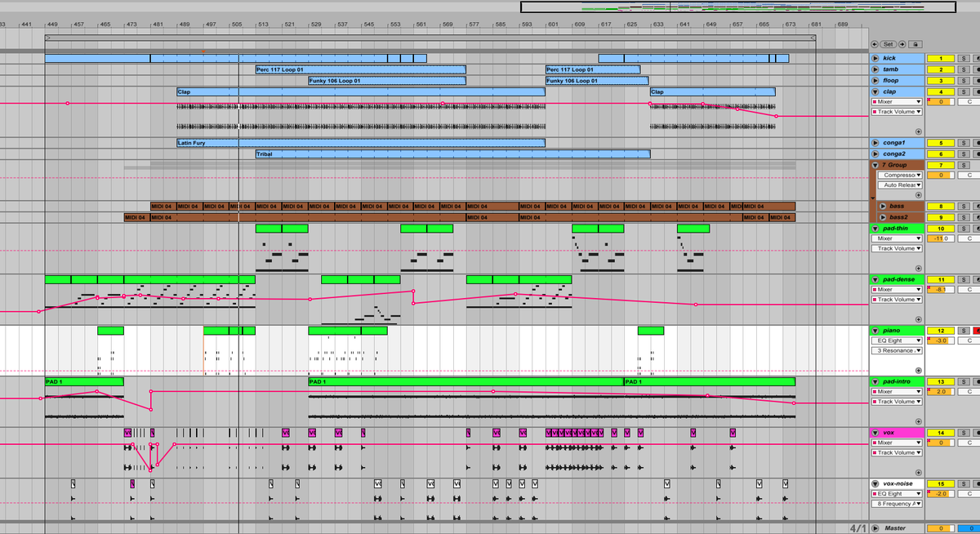Viewport: 980px width, 534px height.
Task: Open vox-noise 8 Frequency parameter chooser
Action: [897, 504]
